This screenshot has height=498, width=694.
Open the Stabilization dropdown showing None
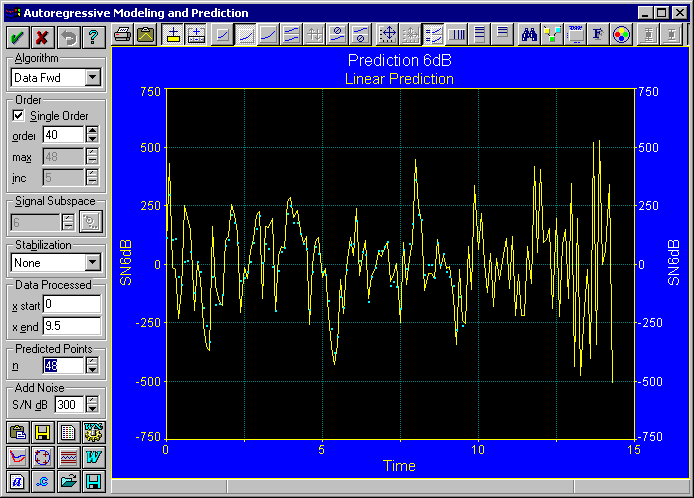click(x=93, y=263)
